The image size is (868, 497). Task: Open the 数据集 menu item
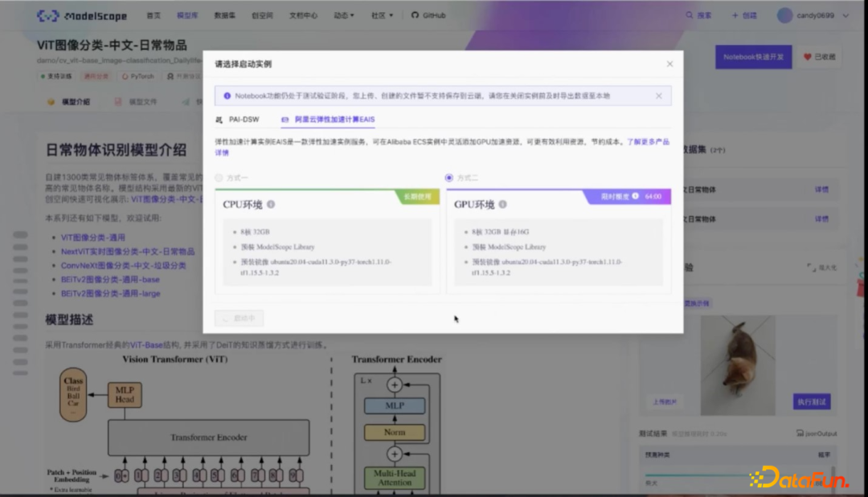click(225, 15)
